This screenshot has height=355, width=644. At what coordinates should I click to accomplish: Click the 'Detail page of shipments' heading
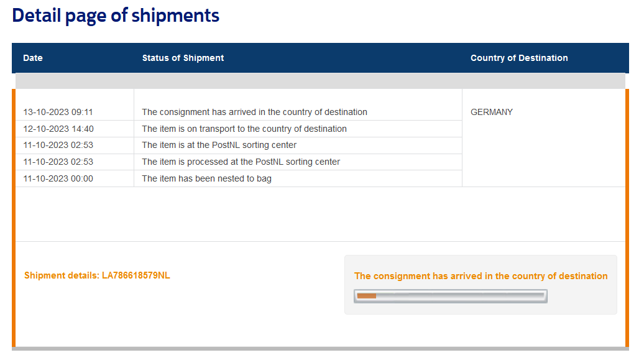pos(116,16)
